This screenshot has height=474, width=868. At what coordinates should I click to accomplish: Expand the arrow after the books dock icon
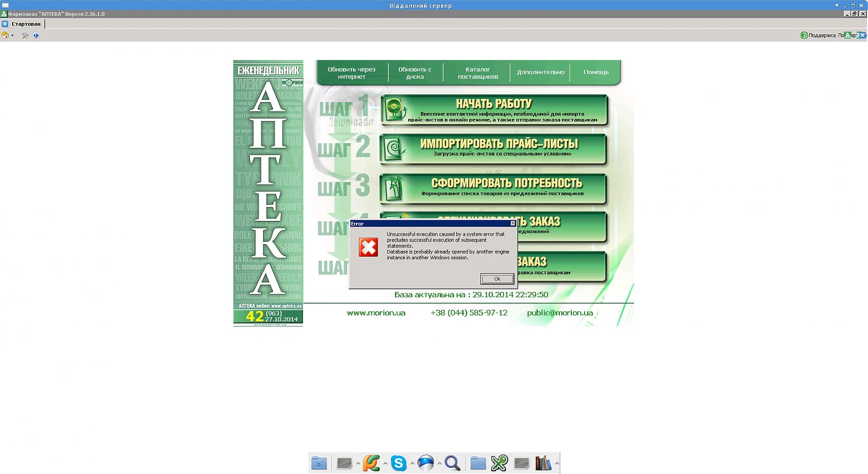pos(557,463)
